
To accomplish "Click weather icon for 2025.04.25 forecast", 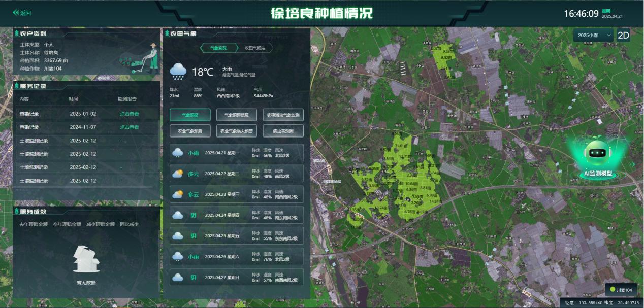I will coord(178,236).
